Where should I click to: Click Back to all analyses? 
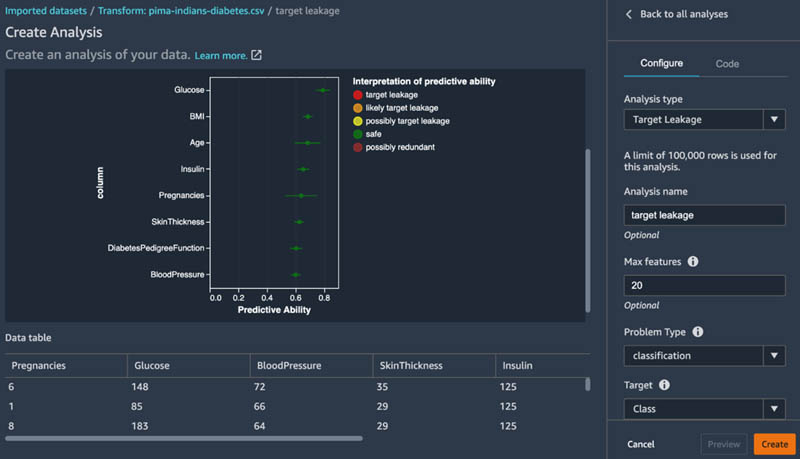[x=684, y=14]
